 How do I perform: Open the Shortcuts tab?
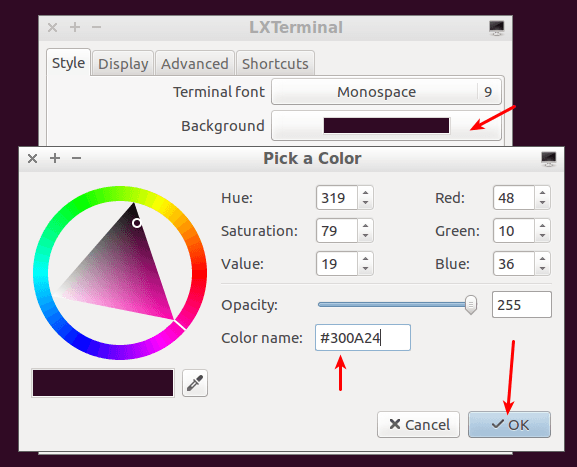[275, 64]
